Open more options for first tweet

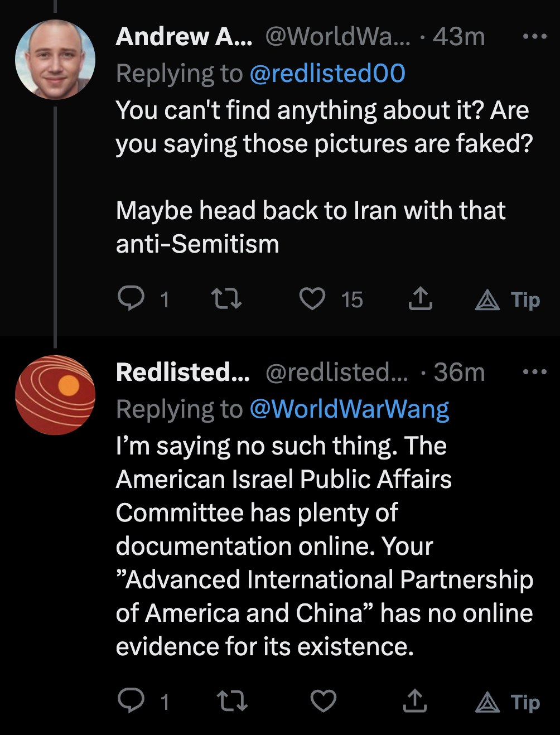[535, 37]
